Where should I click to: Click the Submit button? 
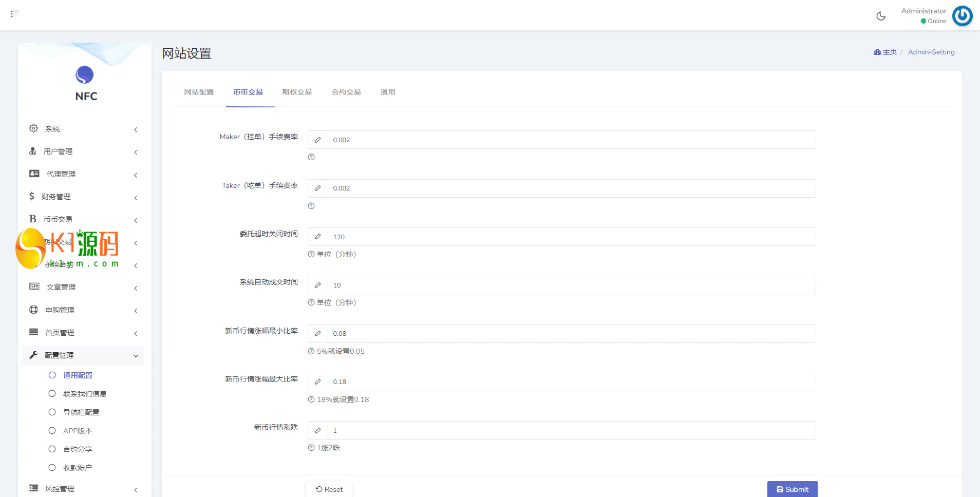point(792,489)
